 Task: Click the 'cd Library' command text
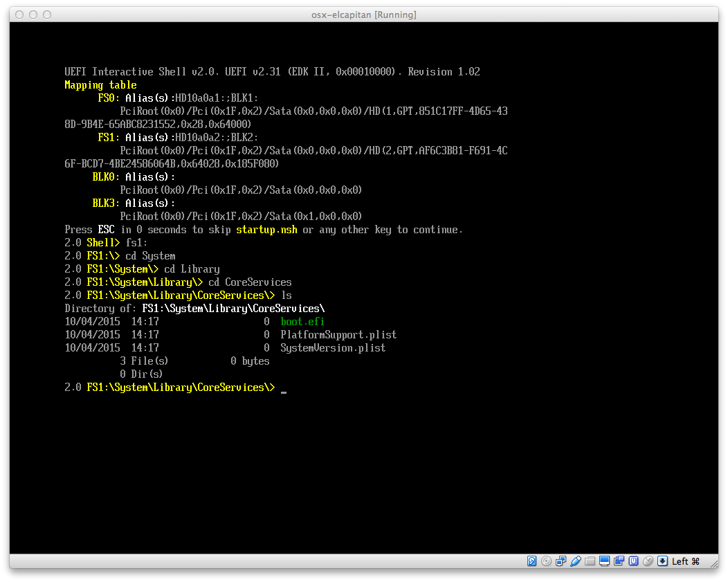pos(192,269)
